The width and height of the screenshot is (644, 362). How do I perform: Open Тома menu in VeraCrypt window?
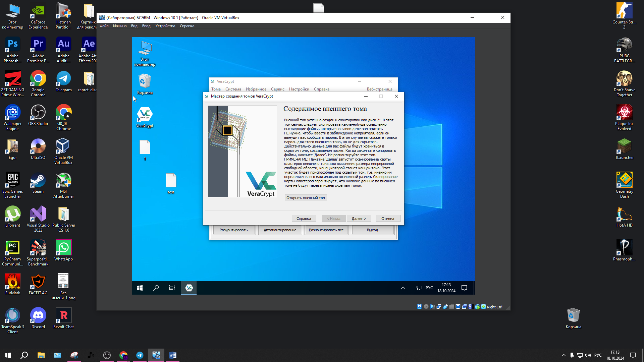tap(216, 89)
